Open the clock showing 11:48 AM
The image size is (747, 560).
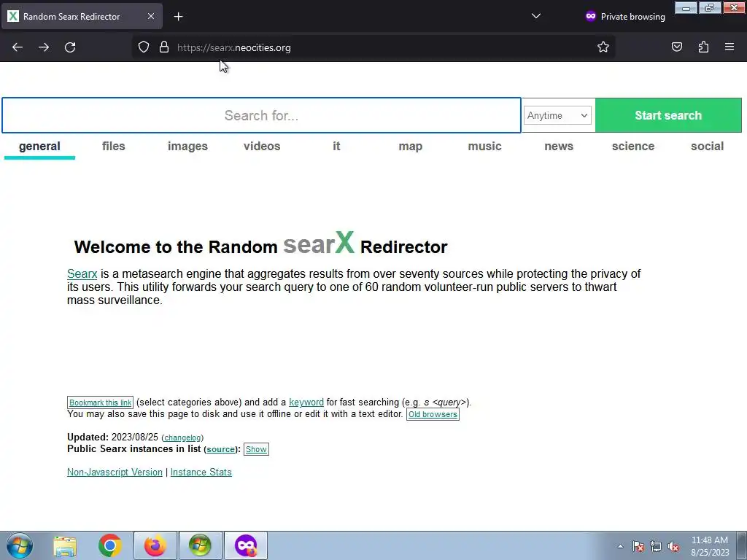pos(710,546)
